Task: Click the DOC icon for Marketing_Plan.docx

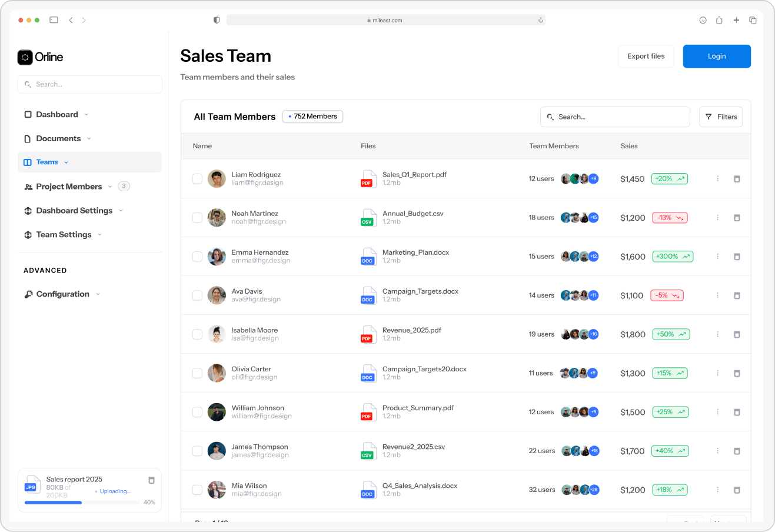Action: (368, 256)
